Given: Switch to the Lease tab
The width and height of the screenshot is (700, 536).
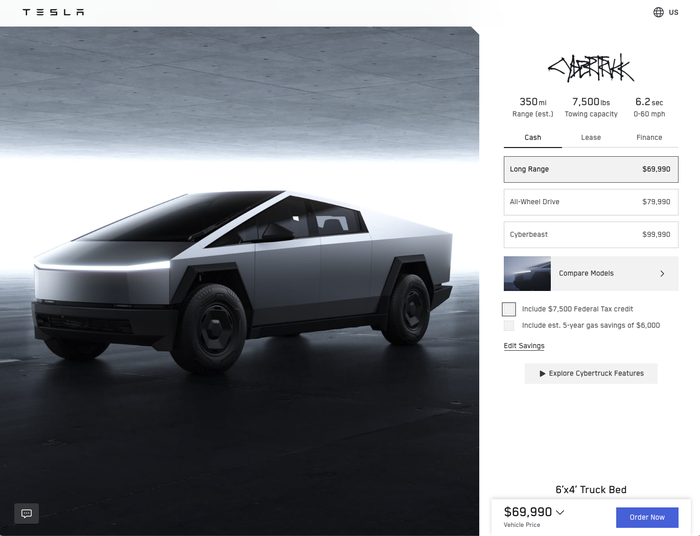Looking at the screenshot, I should coord(591,137).
